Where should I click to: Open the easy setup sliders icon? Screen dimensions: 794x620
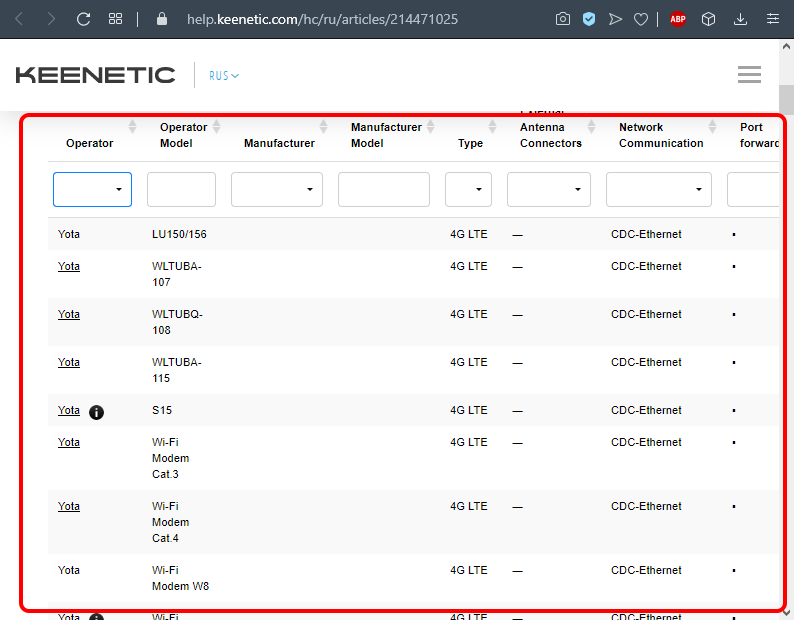tap(773, 19)
